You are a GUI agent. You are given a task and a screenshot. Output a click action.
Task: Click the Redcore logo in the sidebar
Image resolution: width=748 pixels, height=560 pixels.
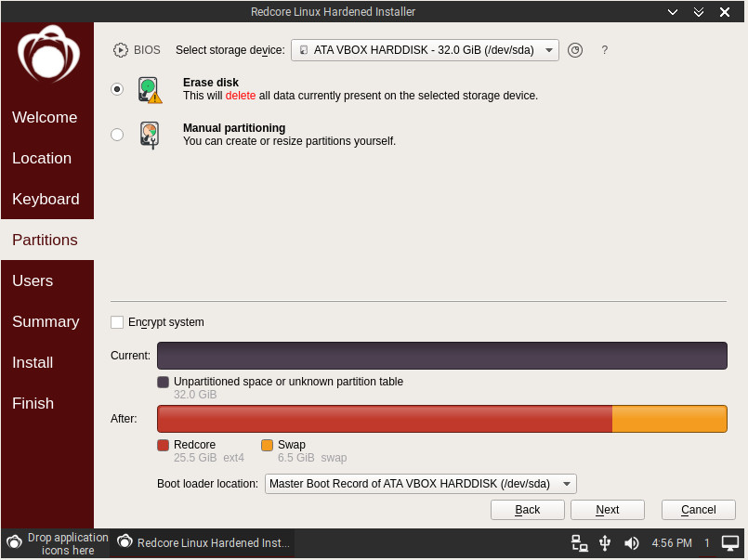(47, 57)
